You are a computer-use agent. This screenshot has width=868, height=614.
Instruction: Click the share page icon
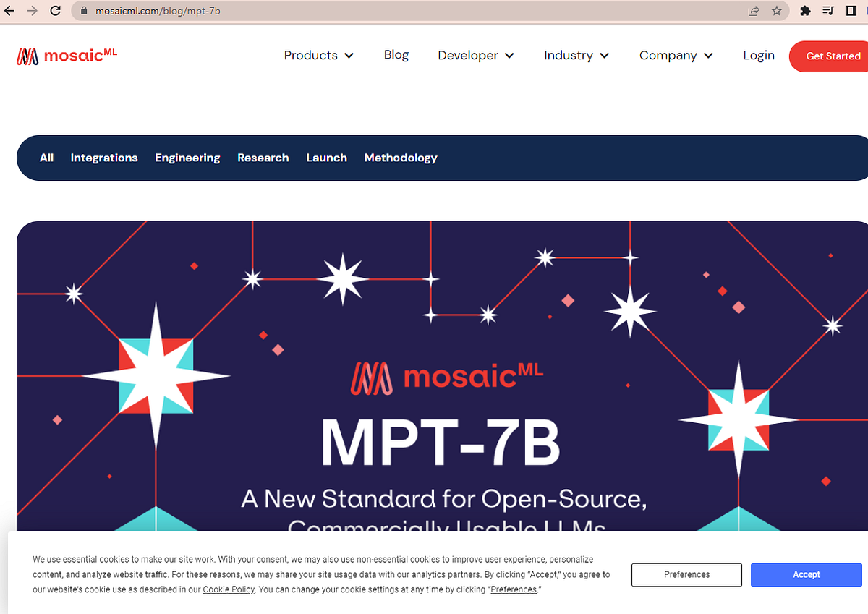753,11
